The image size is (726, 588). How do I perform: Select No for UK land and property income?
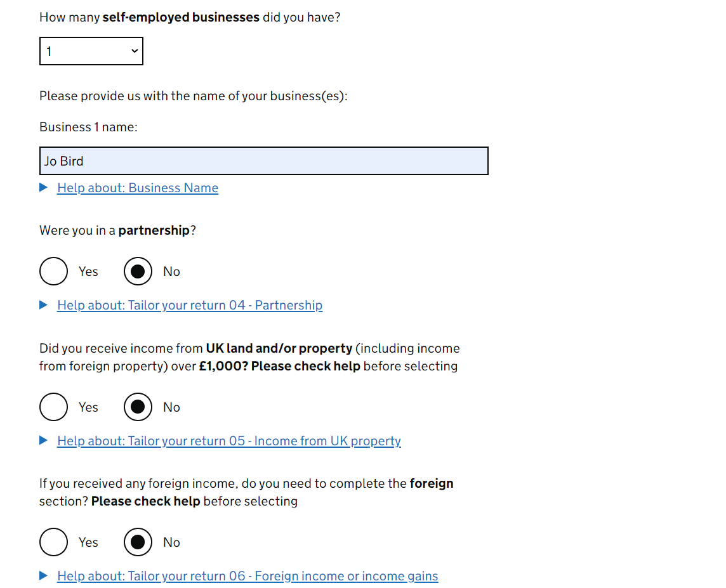click(138, 407)
